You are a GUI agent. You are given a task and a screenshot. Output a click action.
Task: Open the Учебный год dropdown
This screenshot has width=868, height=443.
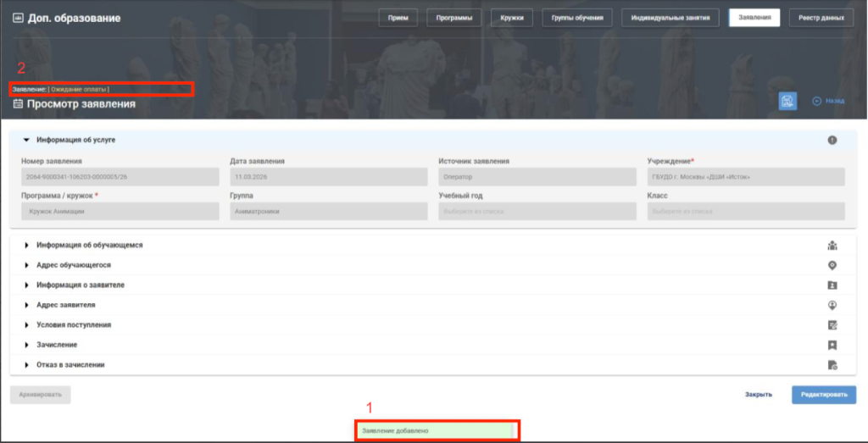coord(537,211)
